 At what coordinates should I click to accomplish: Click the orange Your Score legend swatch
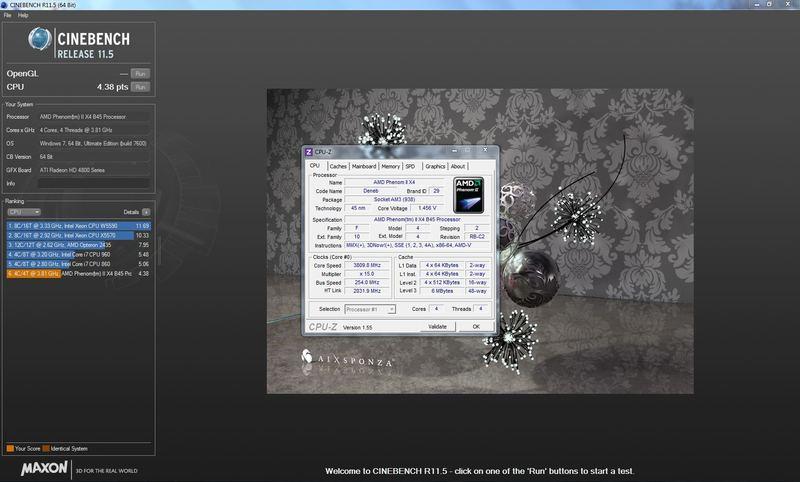click(x=10, y=448)
